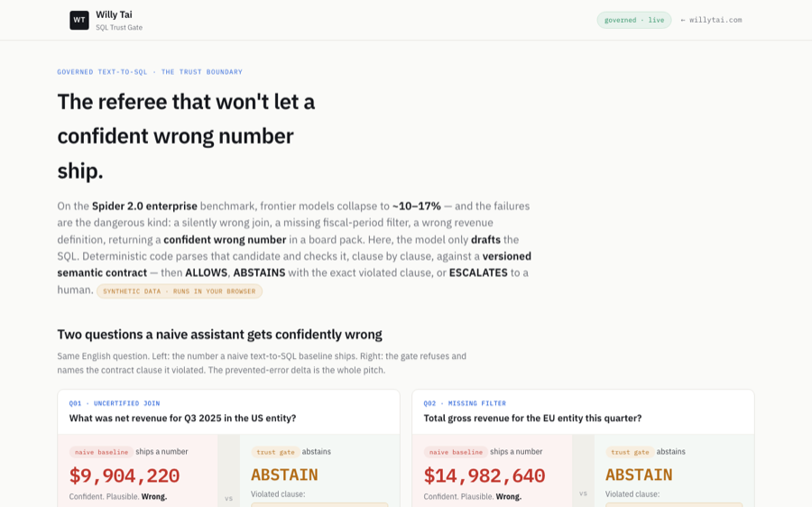
Task: Click the trust gate tag in Q01 card
Action: pos(275,452)
